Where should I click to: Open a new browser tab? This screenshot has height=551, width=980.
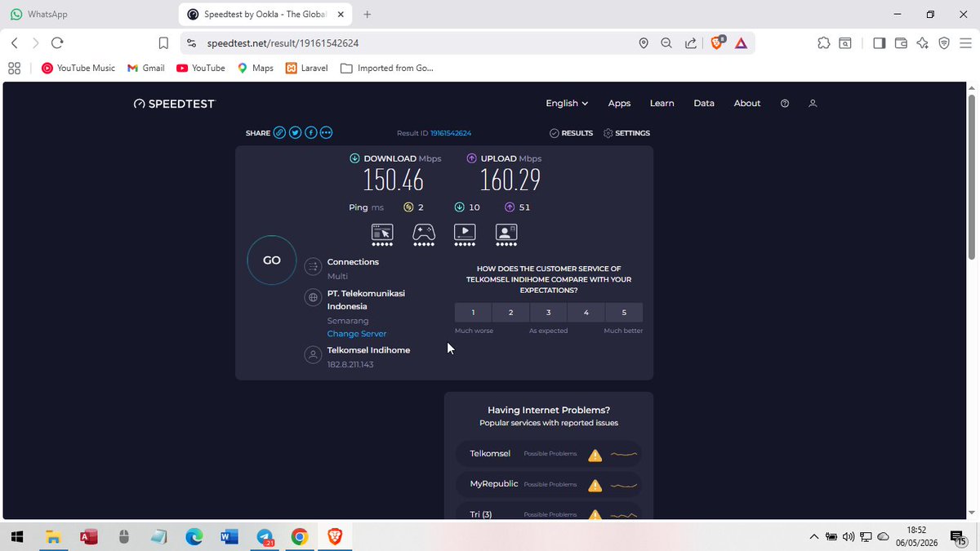tap(367, 15)
